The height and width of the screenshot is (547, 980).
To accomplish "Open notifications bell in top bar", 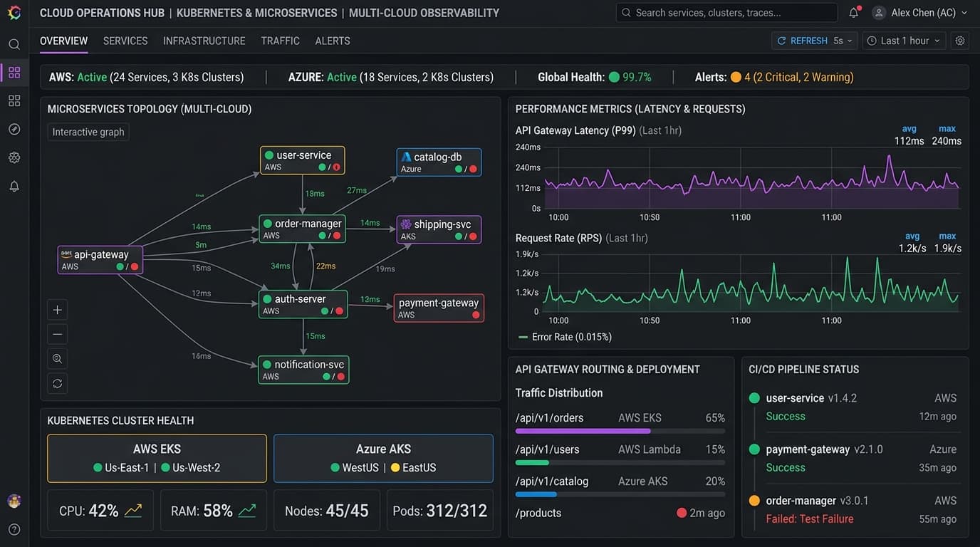I will coord(854,13).
